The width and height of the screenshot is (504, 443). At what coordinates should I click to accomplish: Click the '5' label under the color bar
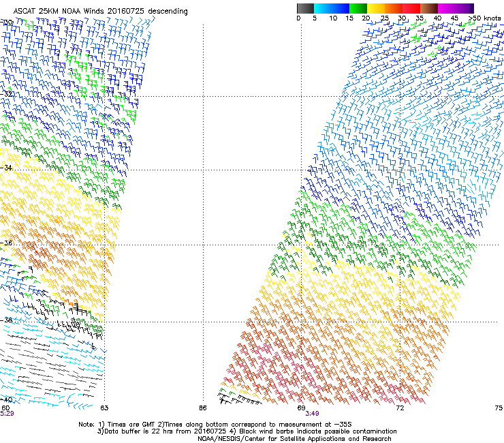(x=315, y=18)
